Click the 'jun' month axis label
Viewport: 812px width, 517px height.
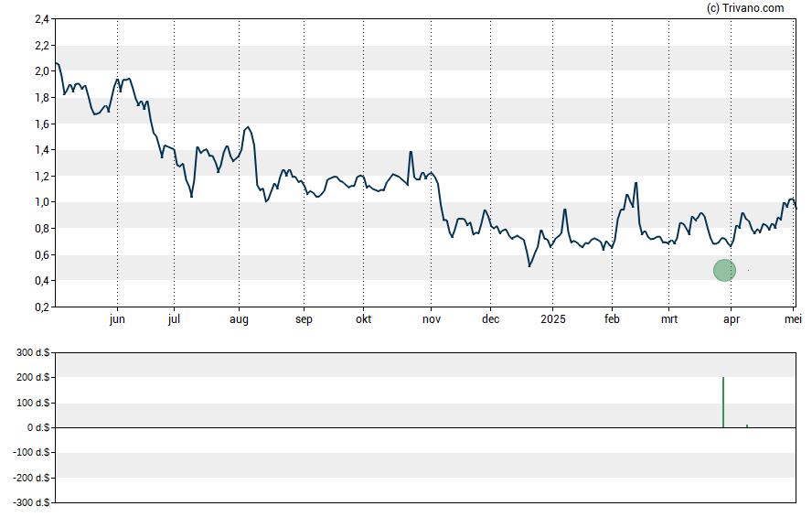[x=117, y=319]
